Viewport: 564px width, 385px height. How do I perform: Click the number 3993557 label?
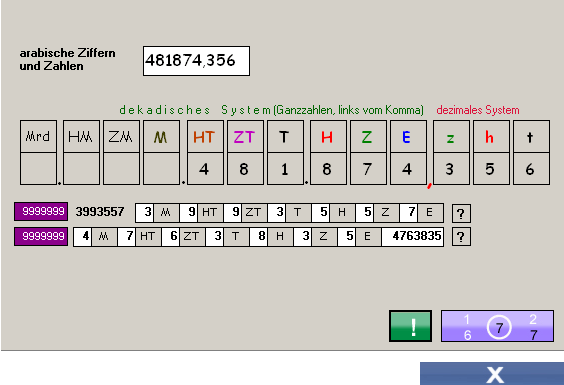(x=100, y=212)
